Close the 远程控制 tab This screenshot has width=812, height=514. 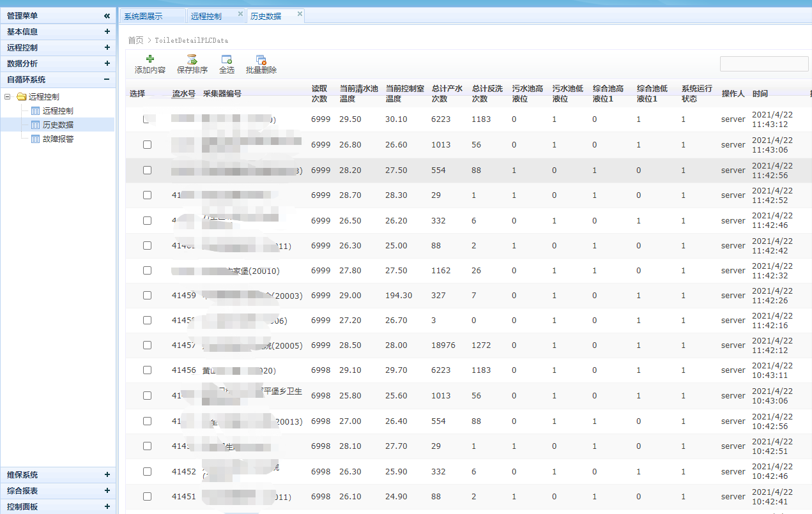pyautogui.click(x=240, y=13)
